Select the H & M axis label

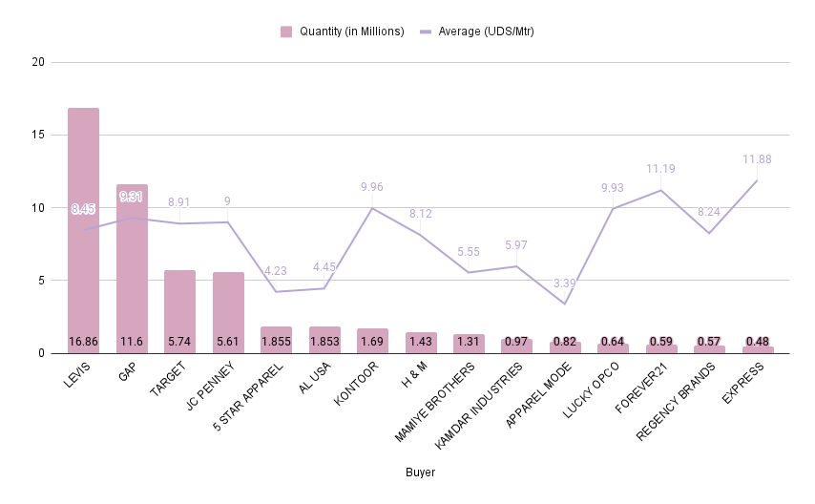(x=414, y=374)
